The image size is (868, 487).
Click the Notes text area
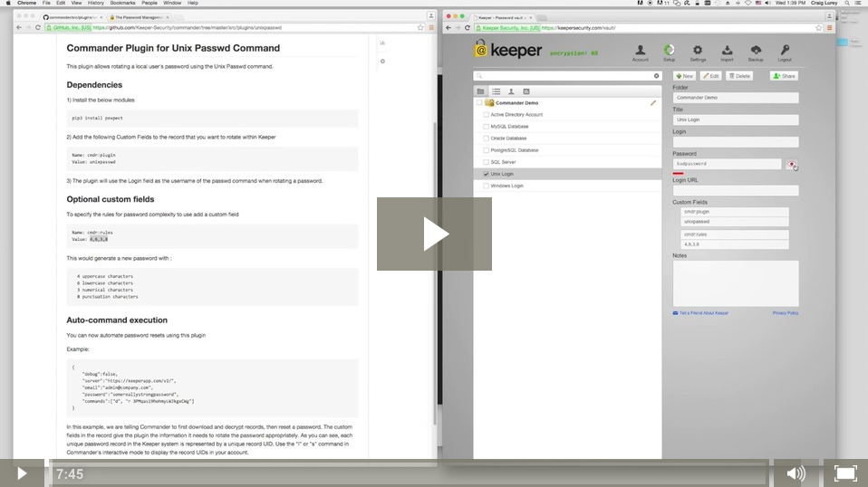pos(736,283)
